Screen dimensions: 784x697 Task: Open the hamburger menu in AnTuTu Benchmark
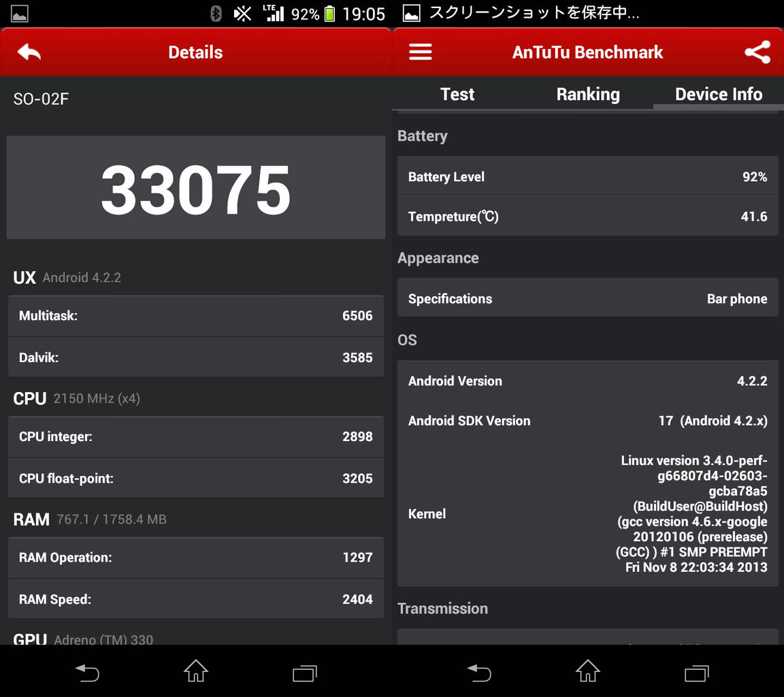tap(420, 52)
